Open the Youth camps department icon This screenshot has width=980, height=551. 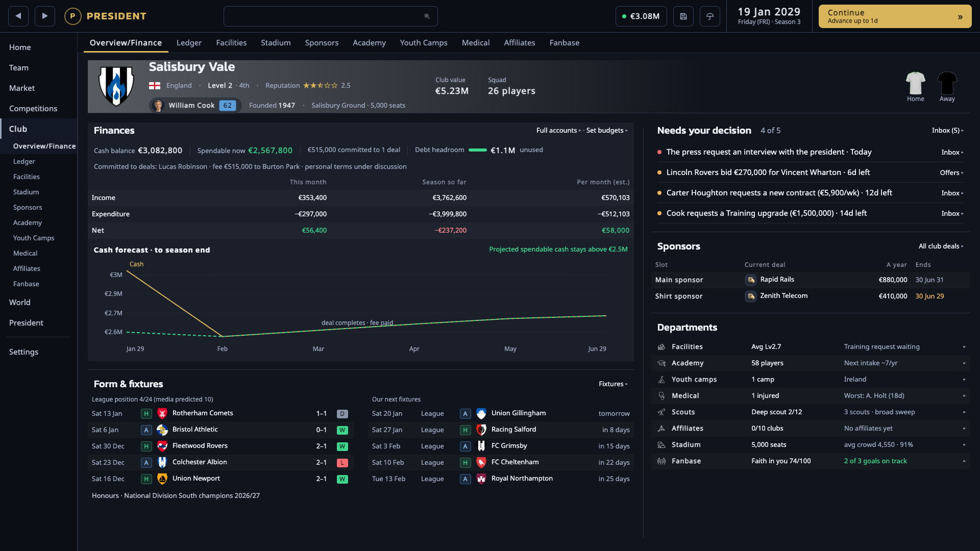pyautogui.click(x=661, y=380)
